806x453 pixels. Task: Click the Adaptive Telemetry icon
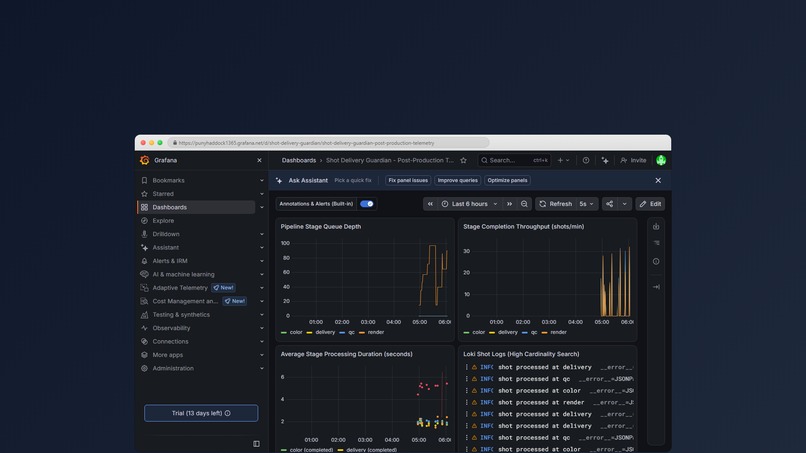point(144,287)
